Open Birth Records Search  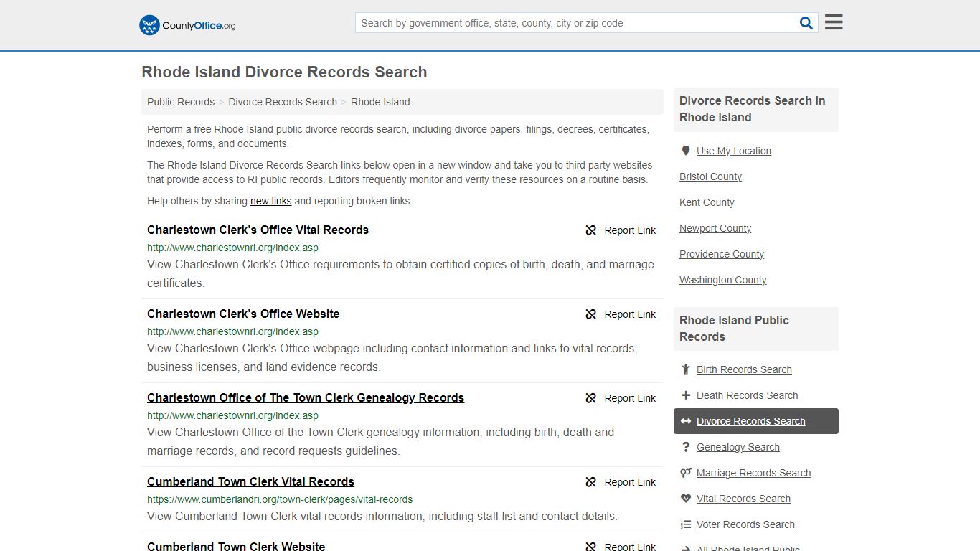click(744, 369)
